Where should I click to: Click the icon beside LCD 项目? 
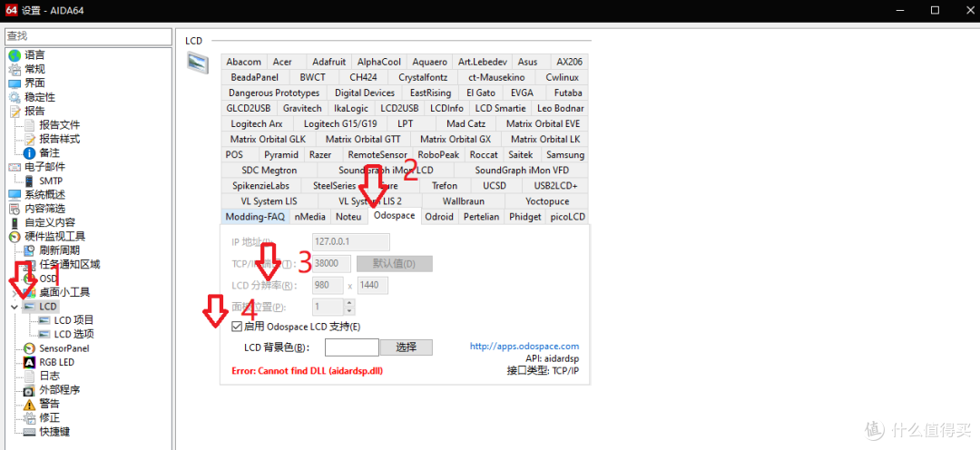[x=44, y=320]
